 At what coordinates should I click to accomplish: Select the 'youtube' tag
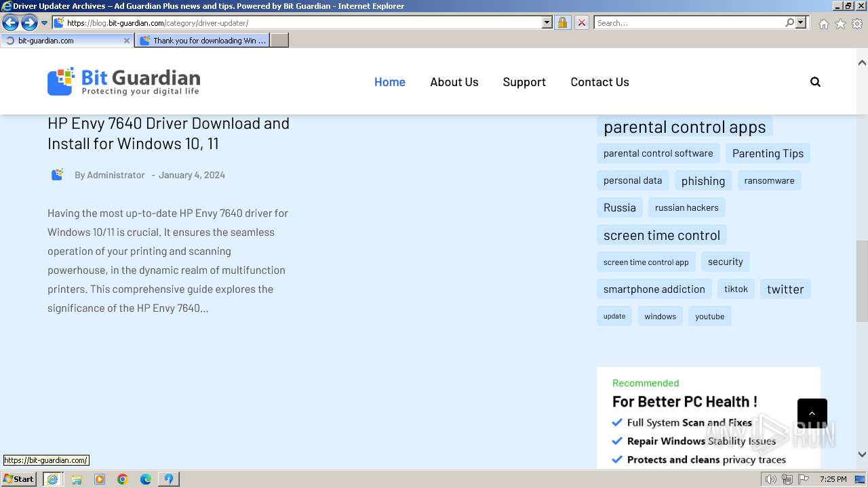coord(709,316)
